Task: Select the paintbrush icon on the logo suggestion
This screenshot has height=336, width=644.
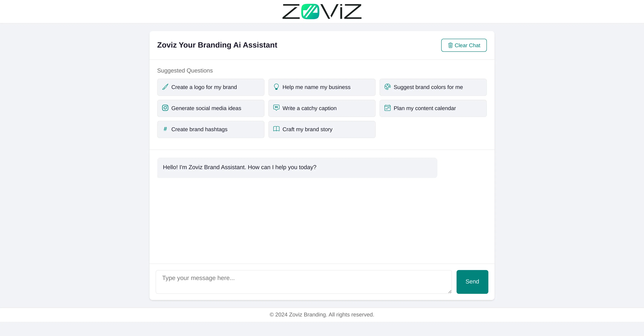Action: coord(165,87)
